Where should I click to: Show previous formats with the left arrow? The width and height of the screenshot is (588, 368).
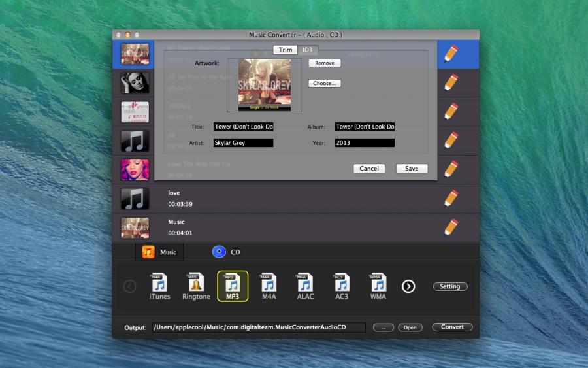(x=130, y=286)
